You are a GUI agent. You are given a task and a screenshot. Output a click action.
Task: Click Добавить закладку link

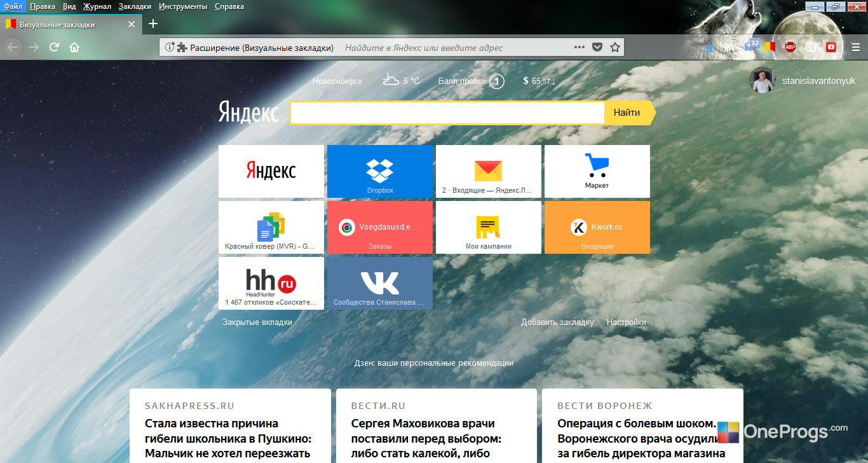558,322
